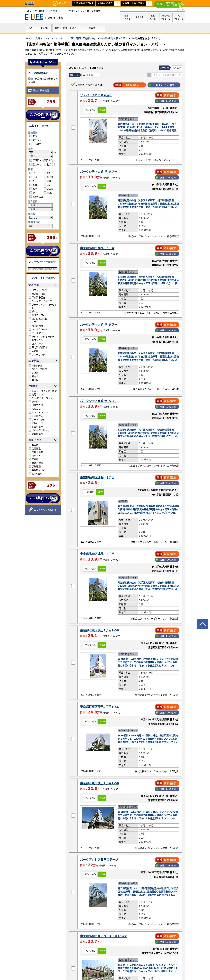Viewport: 210px width, 980px height.
Task: Open the 駅徒歩分数 指定なし dropdown
Action: (40, 226)
